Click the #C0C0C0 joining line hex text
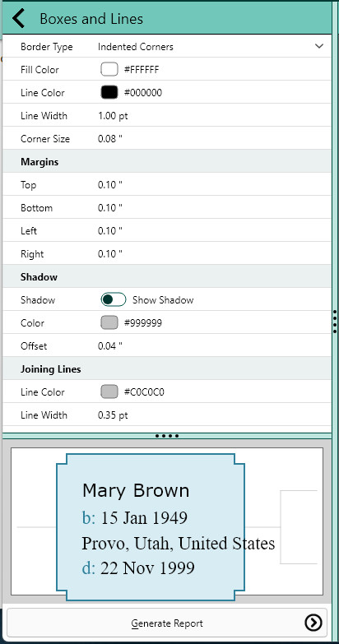Viewport: 339px width, 644px height. point(144,392)
